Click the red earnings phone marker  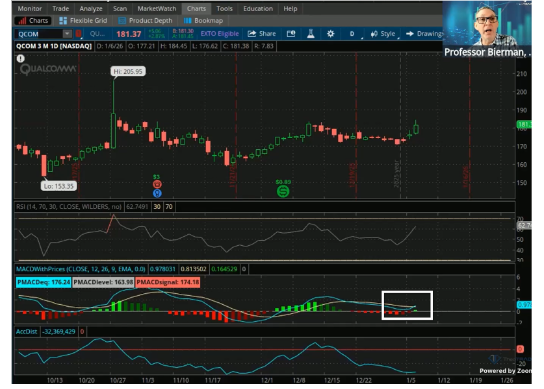tap(157, 184)
